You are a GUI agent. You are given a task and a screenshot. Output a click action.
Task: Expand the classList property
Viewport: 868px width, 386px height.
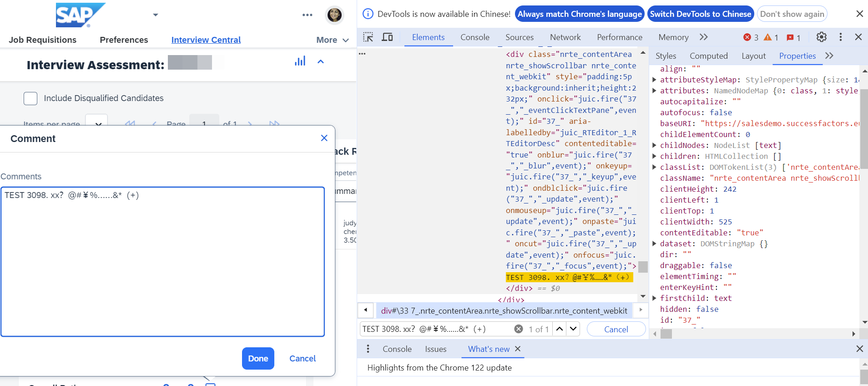point(654,167)
